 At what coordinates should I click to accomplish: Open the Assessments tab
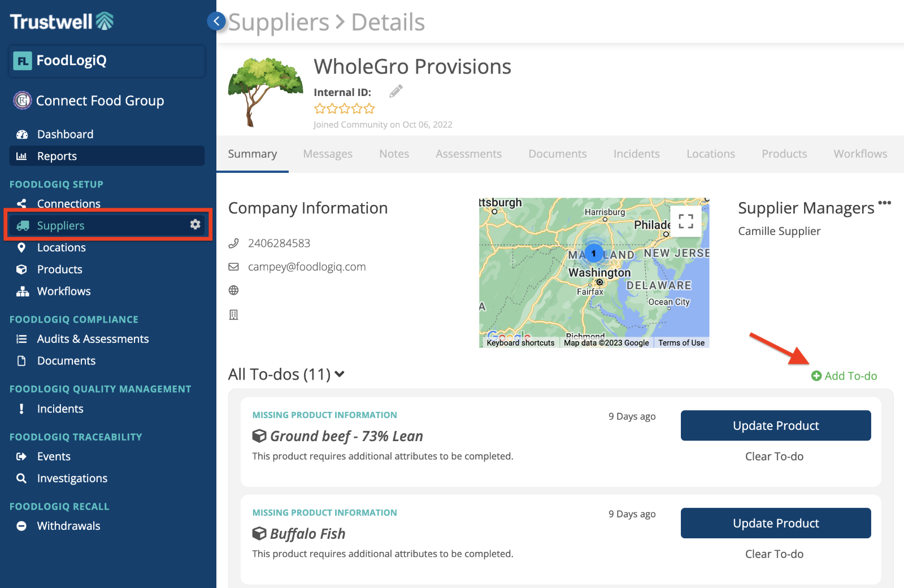[468, 154]
